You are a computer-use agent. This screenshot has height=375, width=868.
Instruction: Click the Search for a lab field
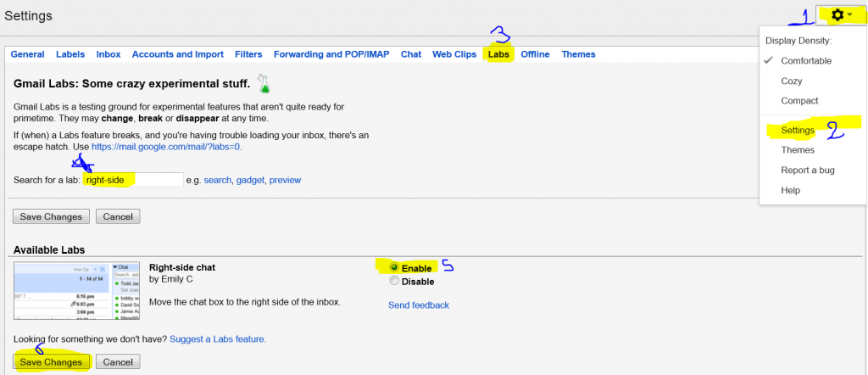(133, 180)
